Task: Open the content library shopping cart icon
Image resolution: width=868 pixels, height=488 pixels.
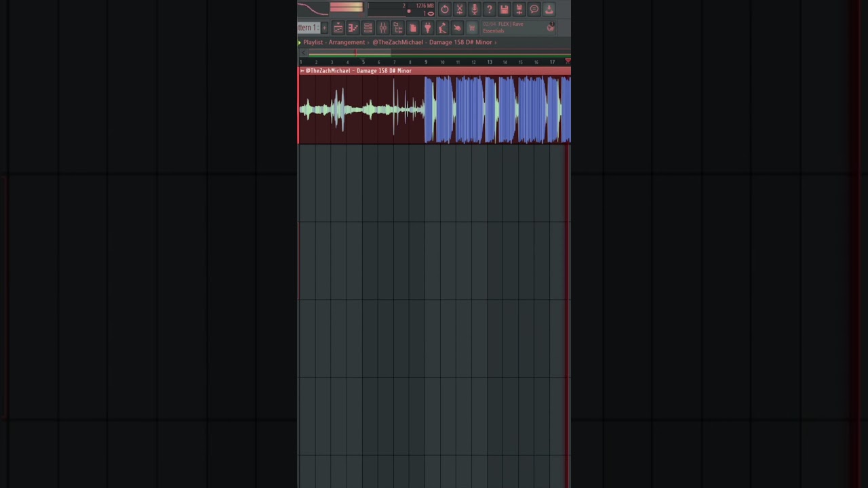Action: tap(472, 28)
